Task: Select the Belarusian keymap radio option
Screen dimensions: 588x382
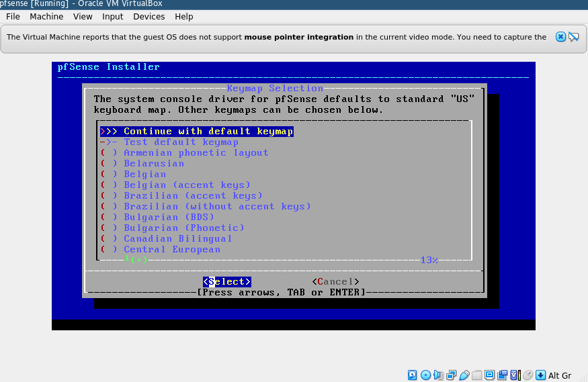Action: click(x=142, y=164)
